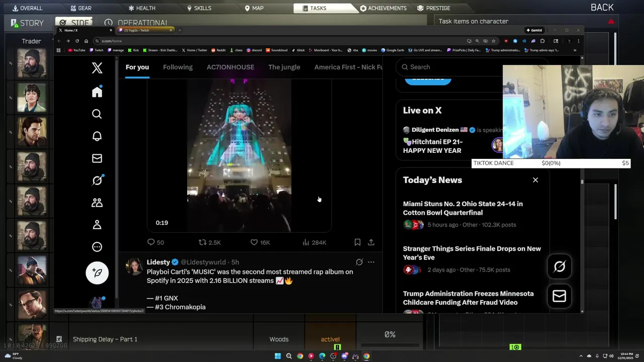Open Google Earth bookmark
This screenshot has height=362, width=644.
393,50
